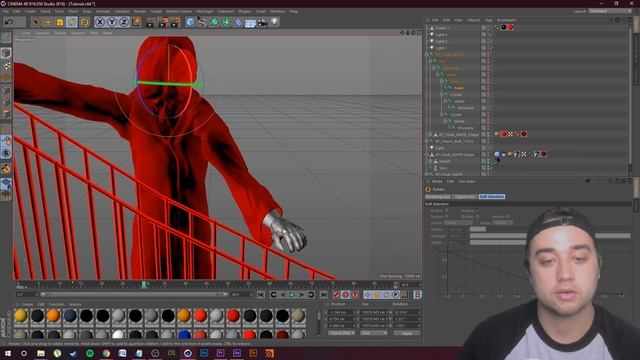Open Object Manager Tags menu
The image size is (640, 360).
[x=488, y=20]
